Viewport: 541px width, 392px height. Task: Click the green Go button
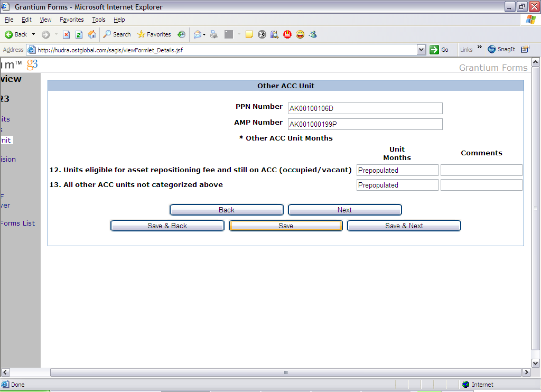click(439, 50)
